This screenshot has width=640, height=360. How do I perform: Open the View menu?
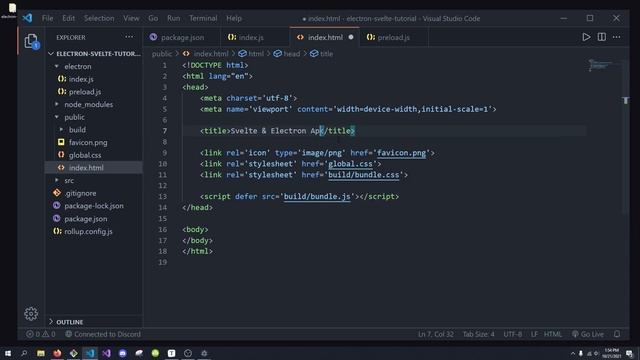pos(131,18)
